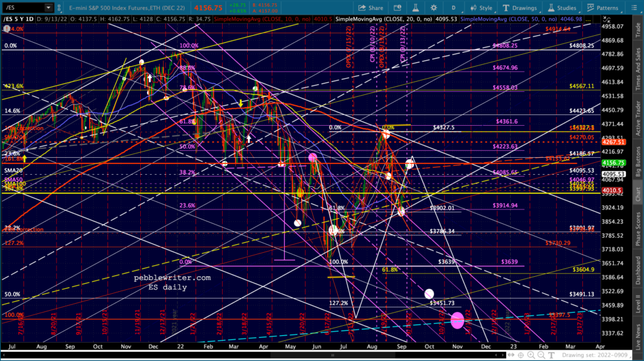The image size is (644, 361).
Task: Click the $3604.9 yellow level label
Action: (583, 269)
